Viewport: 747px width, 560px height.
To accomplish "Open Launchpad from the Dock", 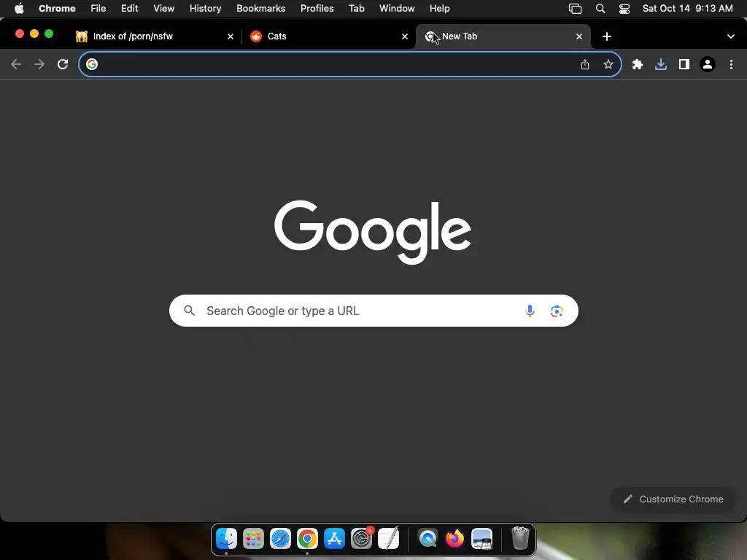I will click(253, 539).
